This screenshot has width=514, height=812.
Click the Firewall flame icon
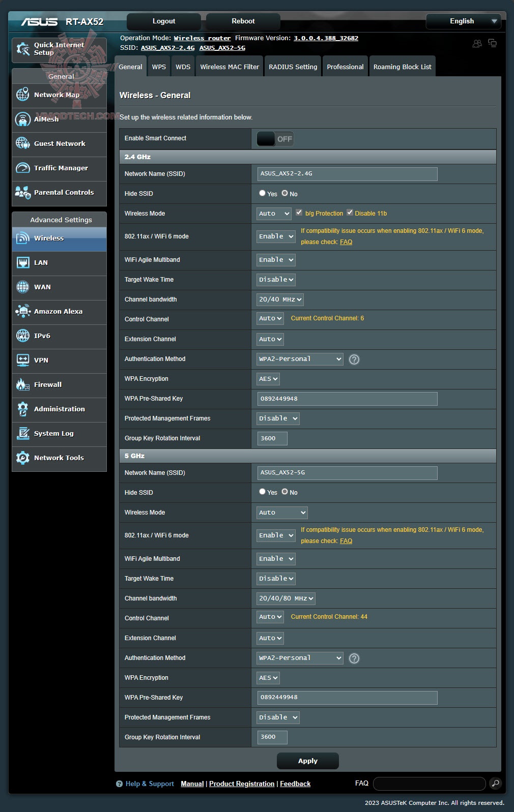pyautogui.click(x=23, y=385)
